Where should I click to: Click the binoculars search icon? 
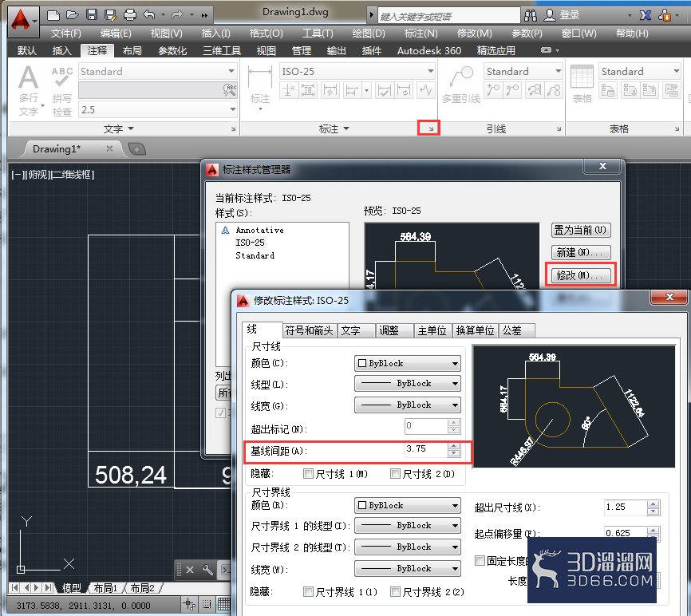tap(531, 16)
